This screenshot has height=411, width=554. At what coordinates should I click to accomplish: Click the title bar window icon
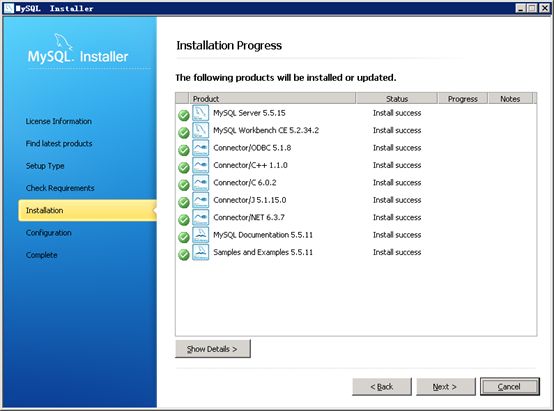tap(8, 8)
